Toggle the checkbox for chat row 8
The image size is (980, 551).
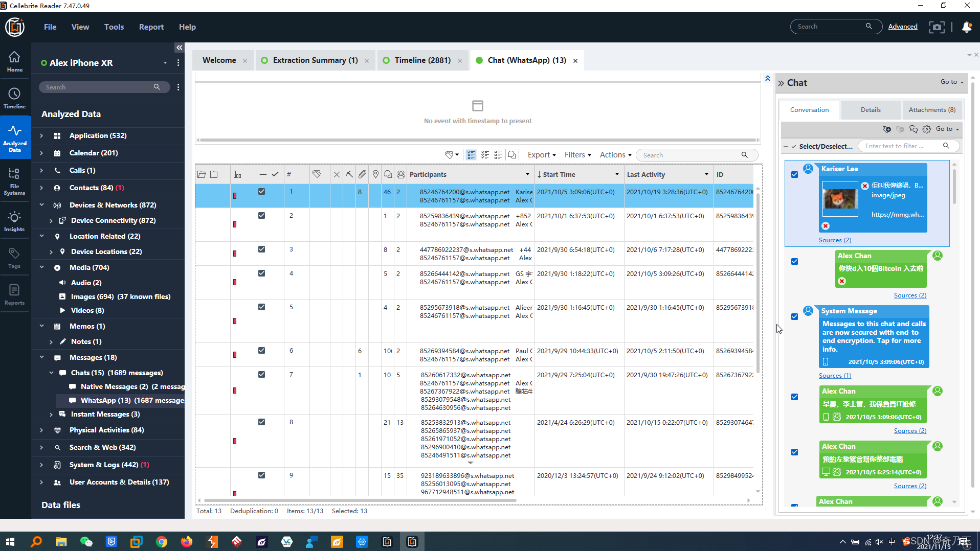pos(262,422)
